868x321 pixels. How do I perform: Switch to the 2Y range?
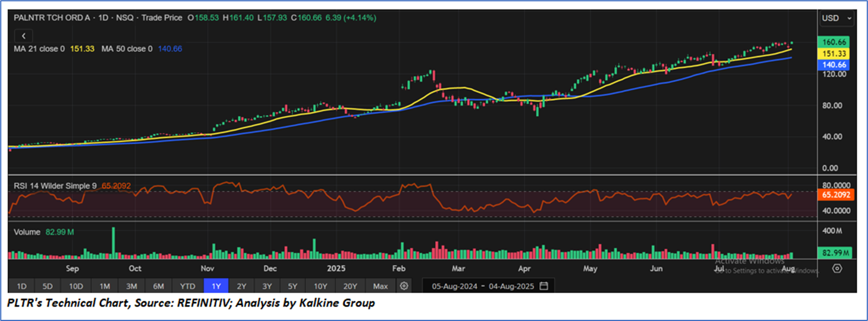[242, 286]
